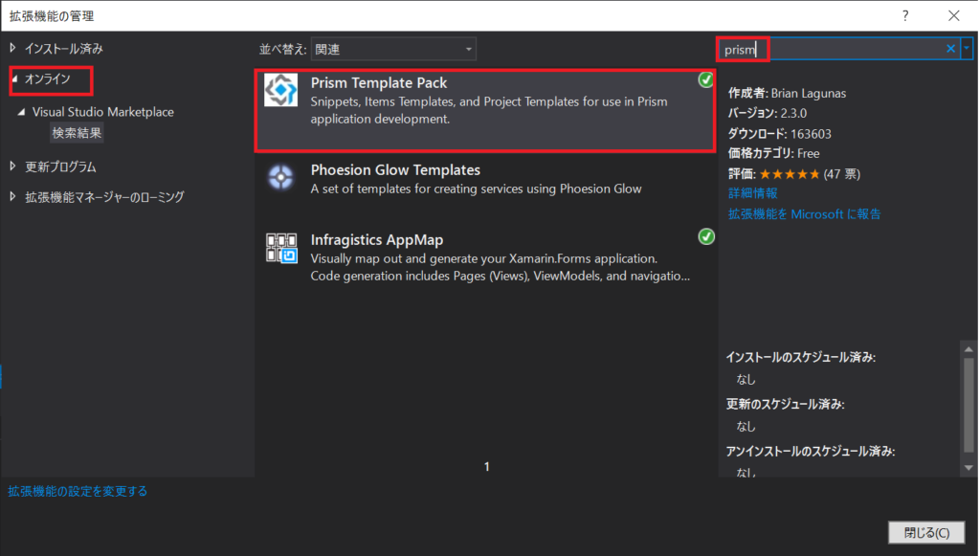980x556 pixels.
Task: Click the five-star rating of the extension
Action: 790,174
